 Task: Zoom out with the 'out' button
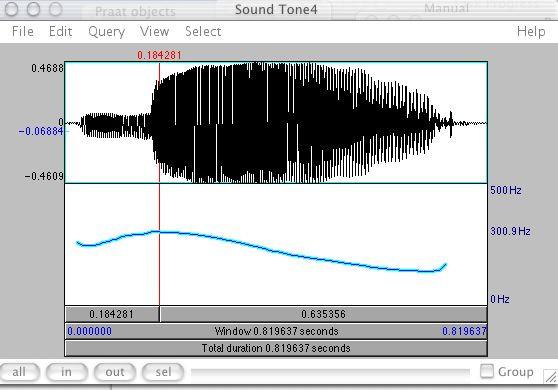(x=115, y=372)
